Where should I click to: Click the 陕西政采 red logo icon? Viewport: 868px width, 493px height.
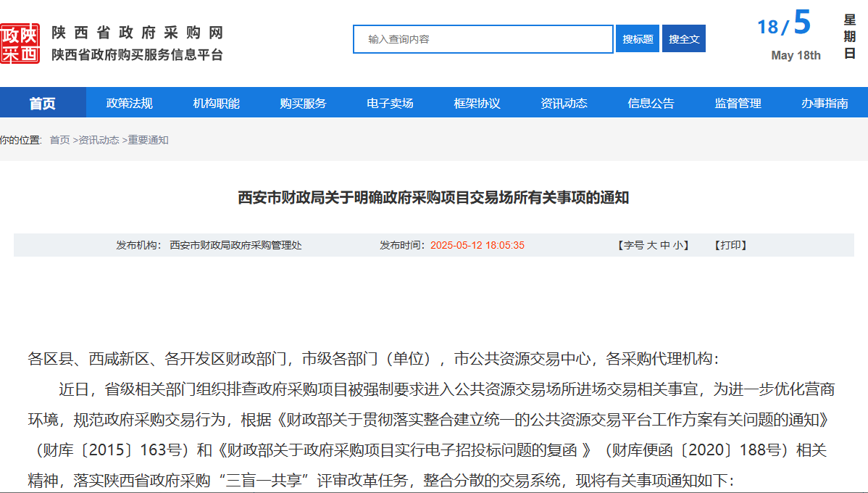[x=20, y=43]
